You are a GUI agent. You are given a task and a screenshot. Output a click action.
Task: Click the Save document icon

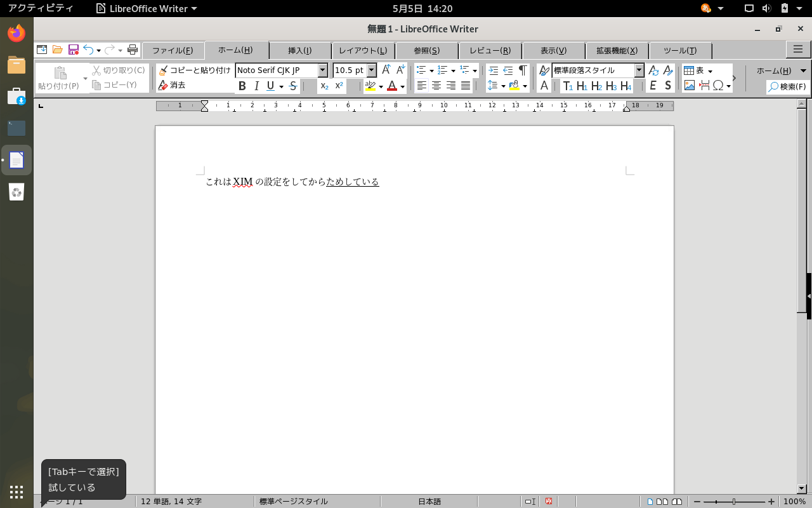click(74, 50)
